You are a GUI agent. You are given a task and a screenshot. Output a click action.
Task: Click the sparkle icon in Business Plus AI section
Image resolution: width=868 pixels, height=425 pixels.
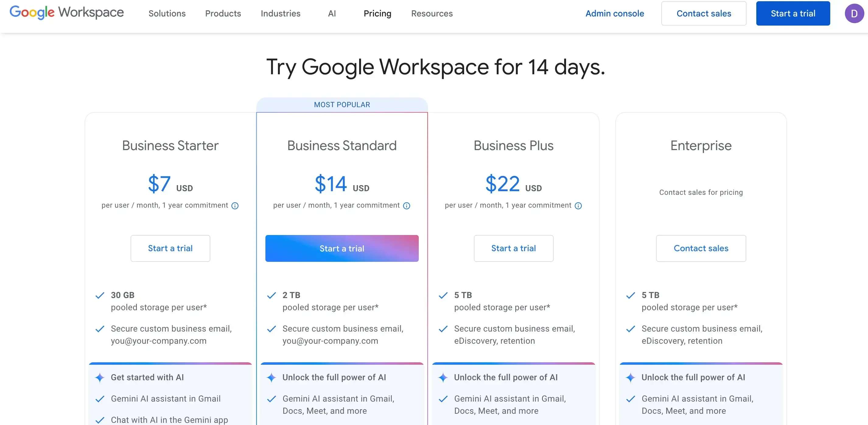(x=443, y=378)
